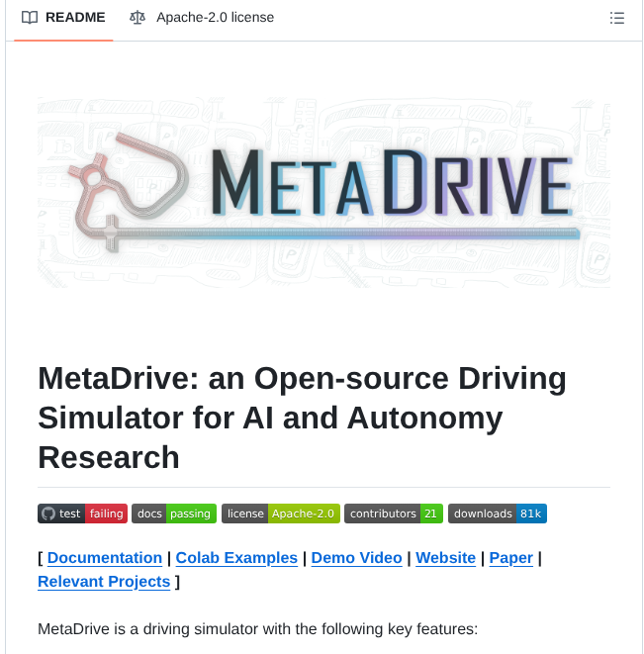Image resolution: width=644 pixels, height=654 pixels.
Task: Open the Apache-2.0 license tab
Action: coord(202,18)
